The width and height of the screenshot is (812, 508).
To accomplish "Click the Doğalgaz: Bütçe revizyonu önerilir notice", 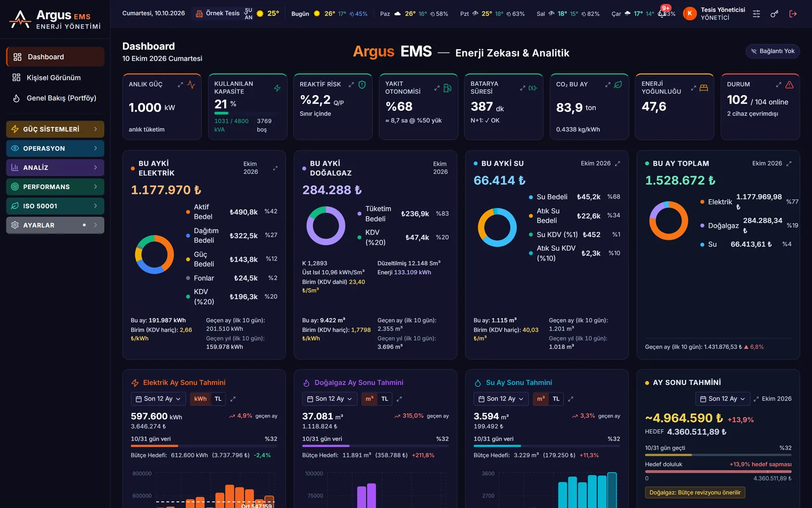I will (x=695, y=492).
